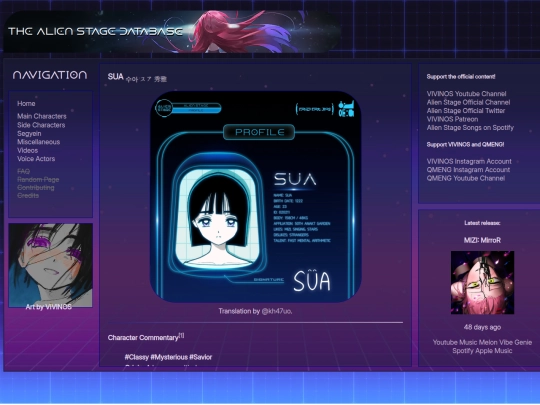Viewport: 540px width, 405px height.
Task: Click the MIZI: MirroR release title
Action: [482, 240]
